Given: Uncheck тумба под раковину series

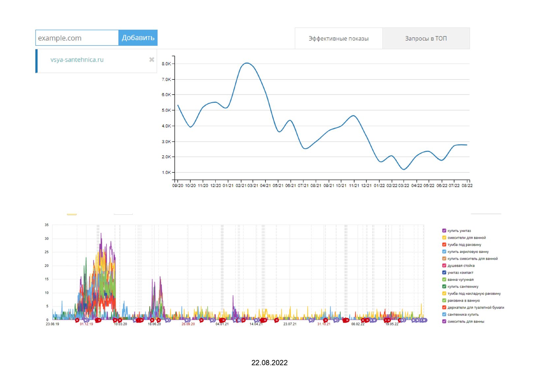Looking at the screenshot, I should [444, 244].
